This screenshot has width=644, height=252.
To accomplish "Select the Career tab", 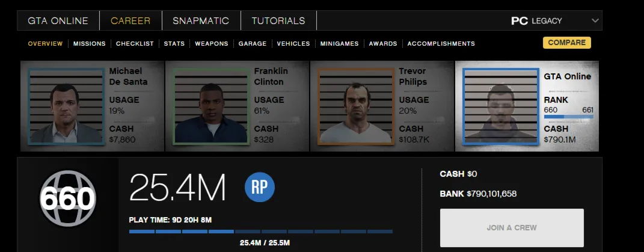I will click(x=130, y=20).
